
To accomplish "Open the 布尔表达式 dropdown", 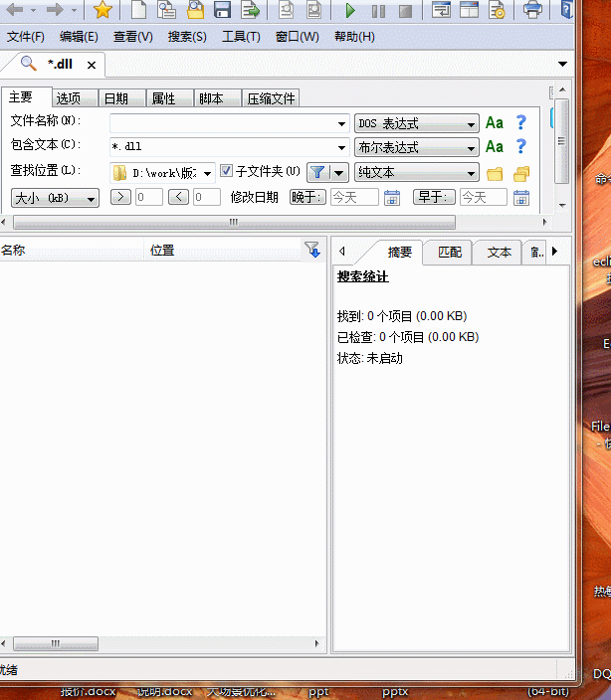I will [417, 147].
